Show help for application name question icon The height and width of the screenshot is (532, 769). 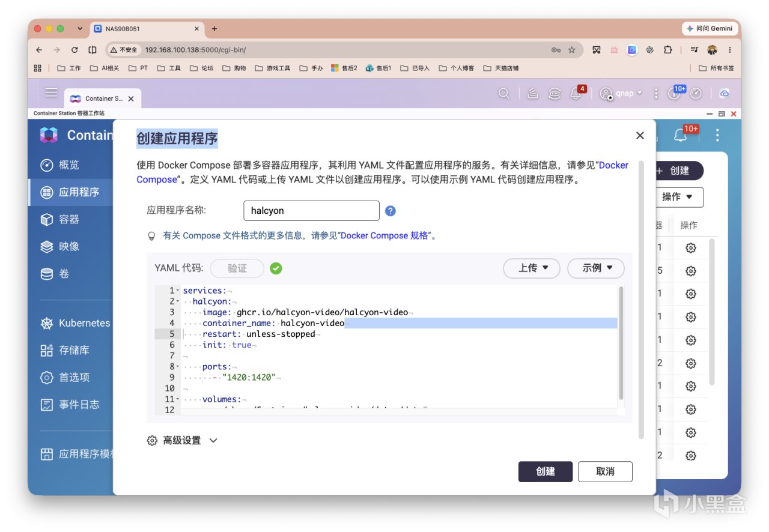pos(391,211)
